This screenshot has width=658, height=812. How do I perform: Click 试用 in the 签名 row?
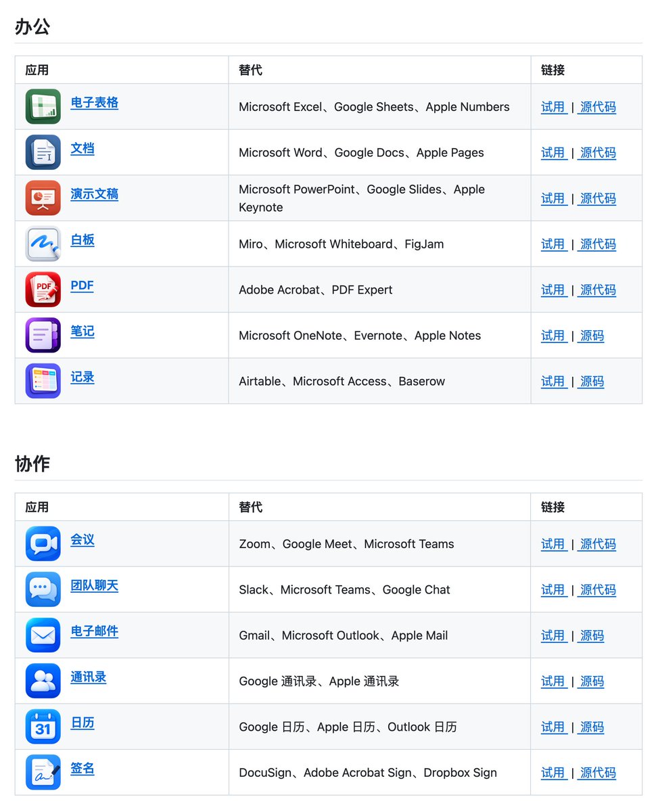click(553, 773)
